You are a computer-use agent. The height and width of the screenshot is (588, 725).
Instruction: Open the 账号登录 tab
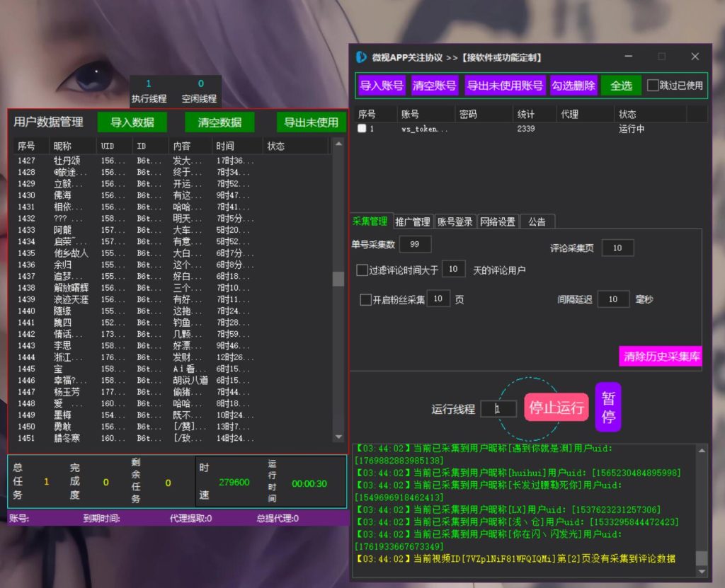pos(455,222)
